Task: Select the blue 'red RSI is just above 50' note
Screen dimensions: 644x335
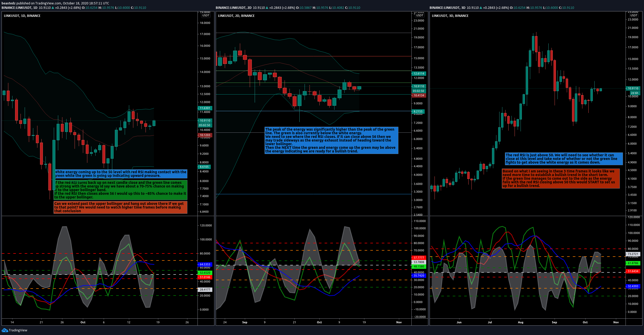Action: pyautogui.click(x=564, y=159)
